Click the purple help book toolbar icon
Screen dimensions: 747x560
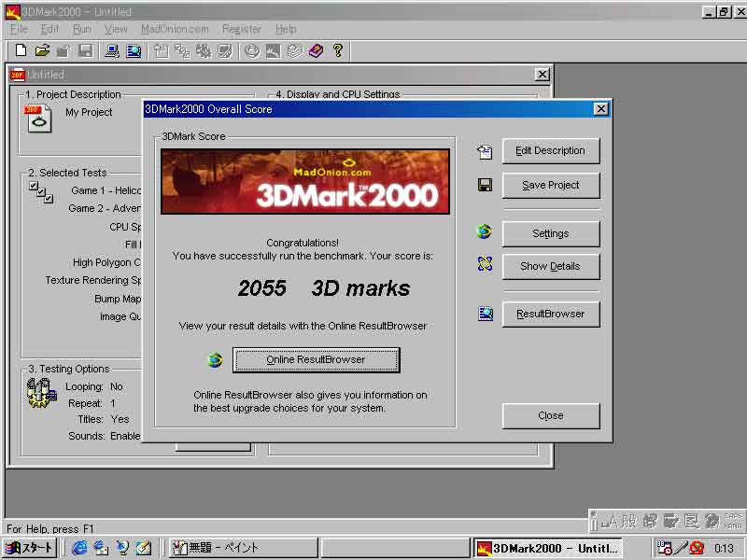(x=317, y=51)
